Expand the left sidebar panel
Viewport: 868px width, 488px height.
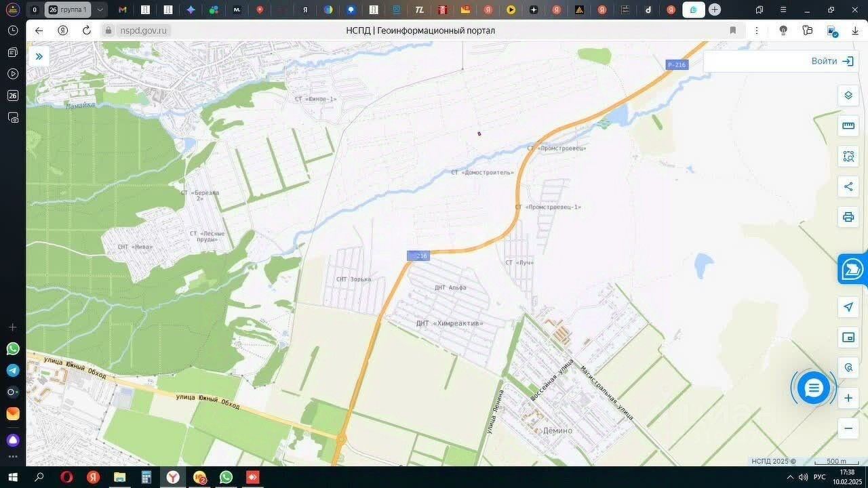click(x=39, y=56)
